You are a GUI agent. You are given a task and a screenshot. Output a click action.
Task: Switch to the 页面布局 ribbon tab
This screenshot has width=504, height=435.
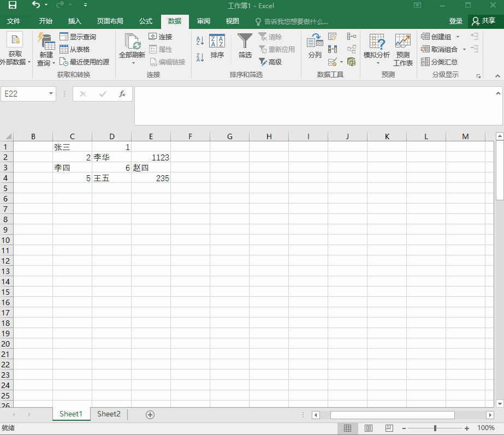110,21
